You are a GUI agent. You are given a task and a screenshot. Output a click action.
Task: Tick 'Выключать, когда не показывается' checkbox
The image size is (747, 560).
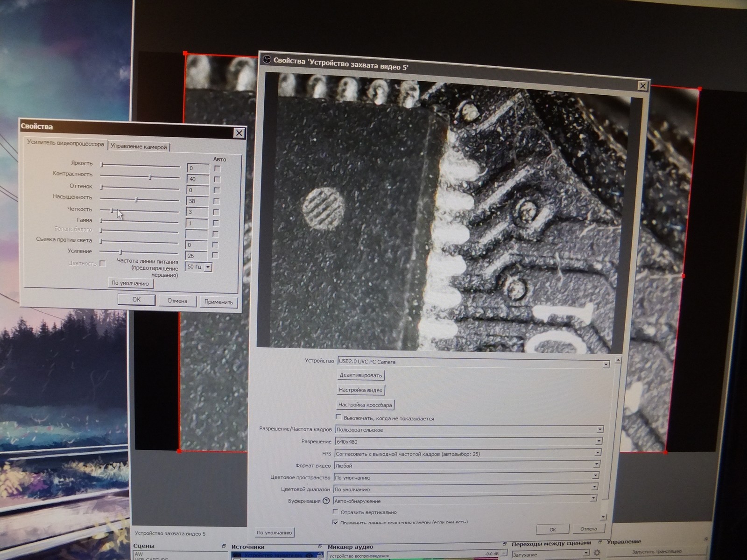[338, 417]
